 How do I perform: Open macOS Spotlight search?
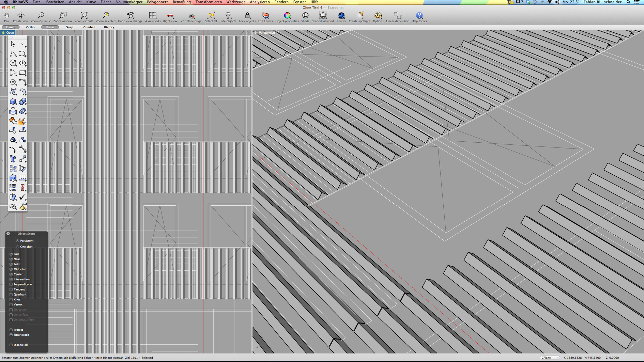point(628,2)
